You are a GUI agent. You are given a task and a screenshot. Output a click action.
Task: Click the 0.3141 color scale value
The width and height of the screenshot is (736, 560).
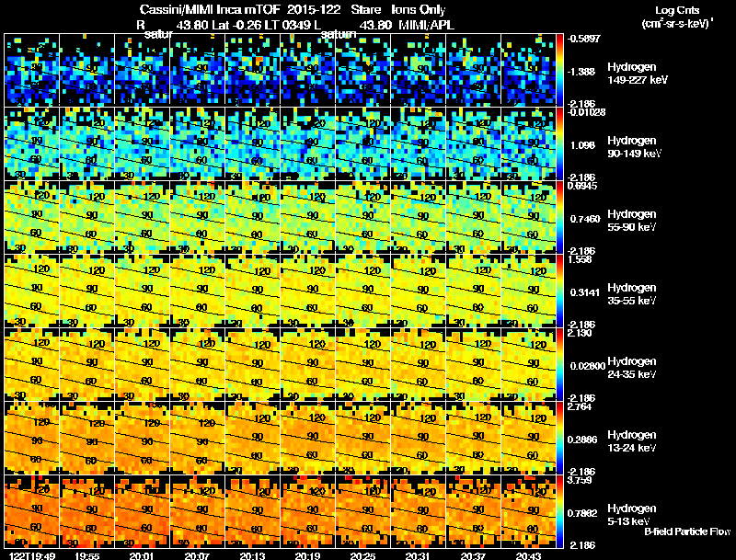pyautogui.click(x=585, y=292)
